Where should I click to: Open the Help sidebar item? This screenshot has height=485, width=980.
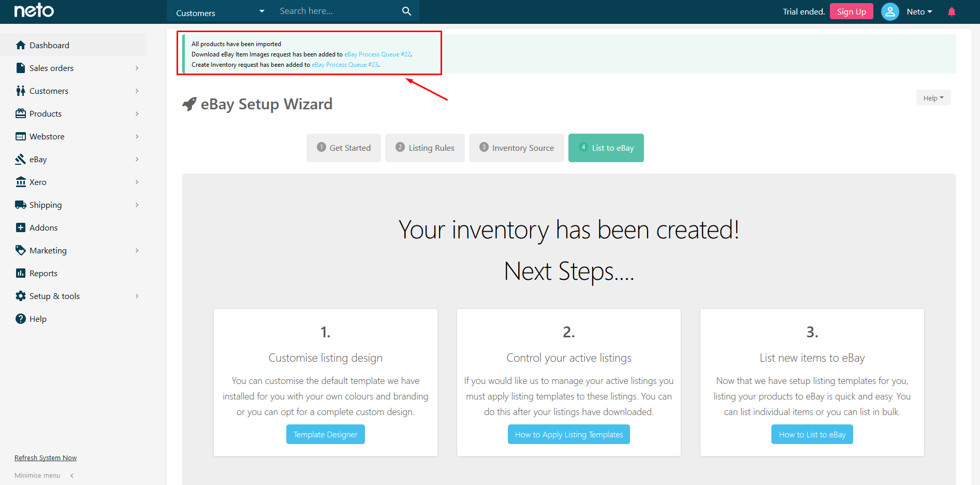[x=73, y=319]
